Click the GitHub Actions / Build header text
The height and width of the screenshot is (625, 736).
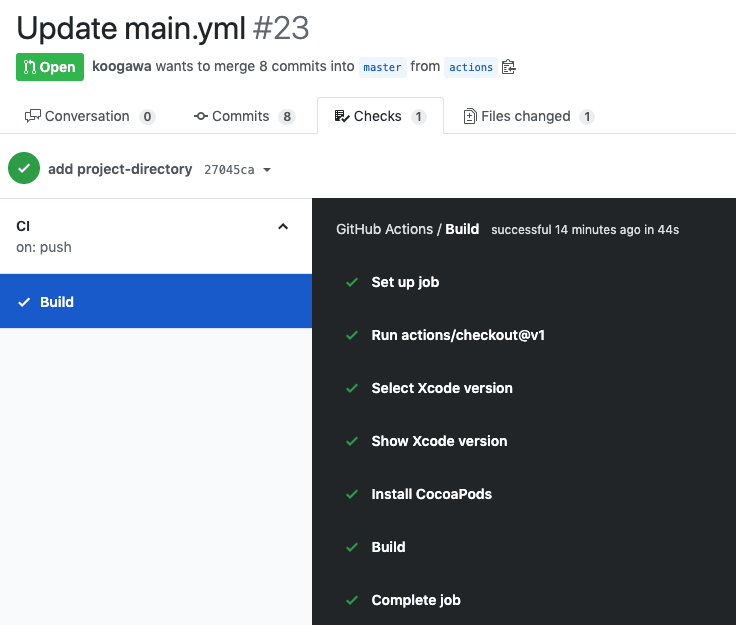407,229
